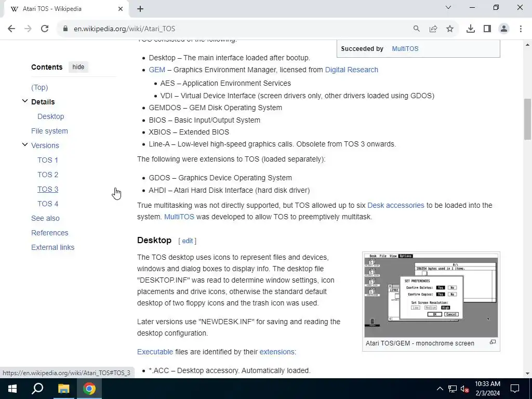532x399 pixels.
Task: Go to External links in Contents
Action: pos(53,247)
